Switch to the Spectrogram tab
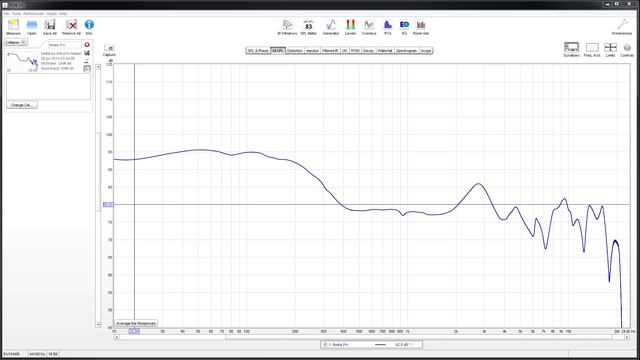Screen dimensions: 640x360 click(x=407, y=51)
